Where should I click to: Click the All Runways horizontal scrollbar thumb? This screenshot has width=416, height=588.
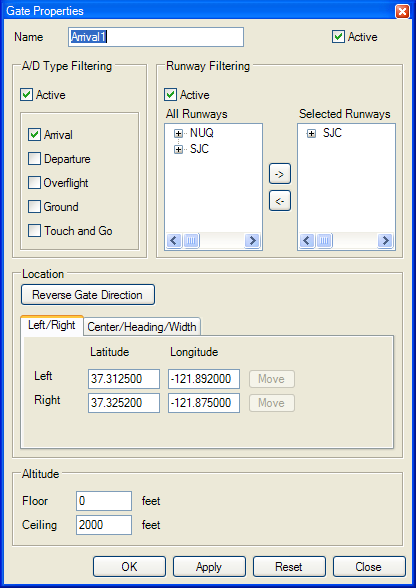tap(191, 240)
